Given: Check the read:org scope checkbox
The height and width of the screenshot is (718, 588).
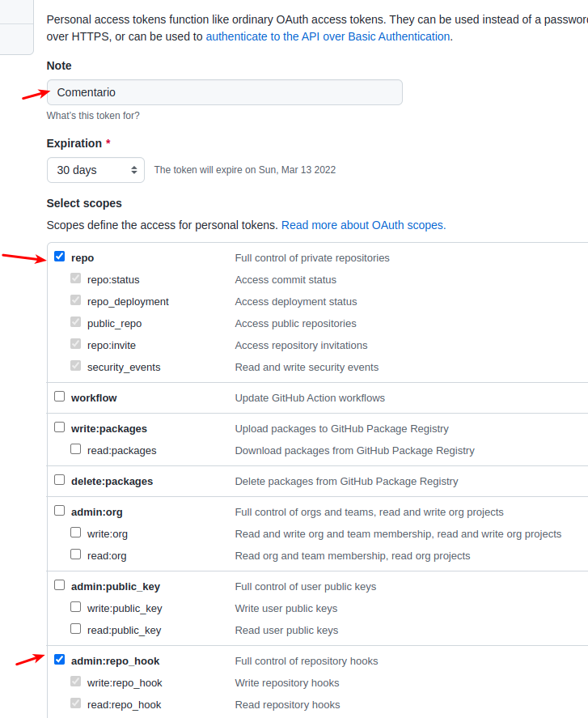Looking at the screenshot, I should [75, 554].
